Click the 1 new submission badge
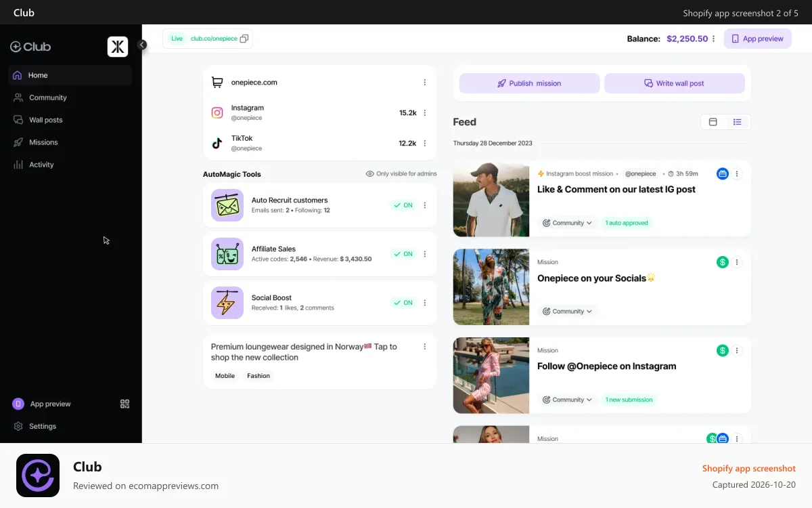The width and height of the screenshot is (812, 508). point(629,400)
